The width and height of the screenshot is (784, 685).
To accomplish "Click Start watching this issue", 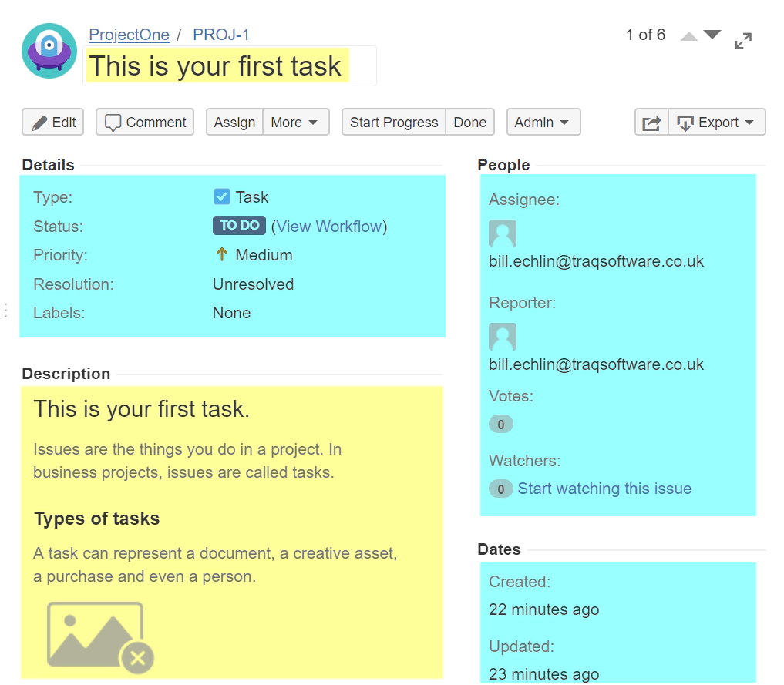I will click(x=604, y=489).
